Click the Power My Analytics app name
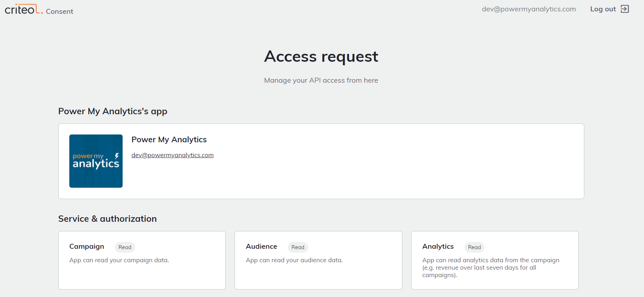 pyautogui.click(x=169, y=139)
